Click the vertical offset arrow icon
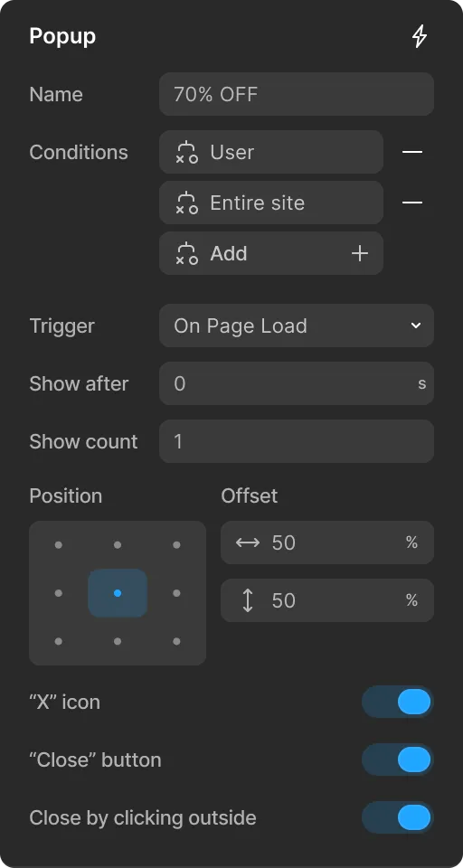 [x=248, y=600]
